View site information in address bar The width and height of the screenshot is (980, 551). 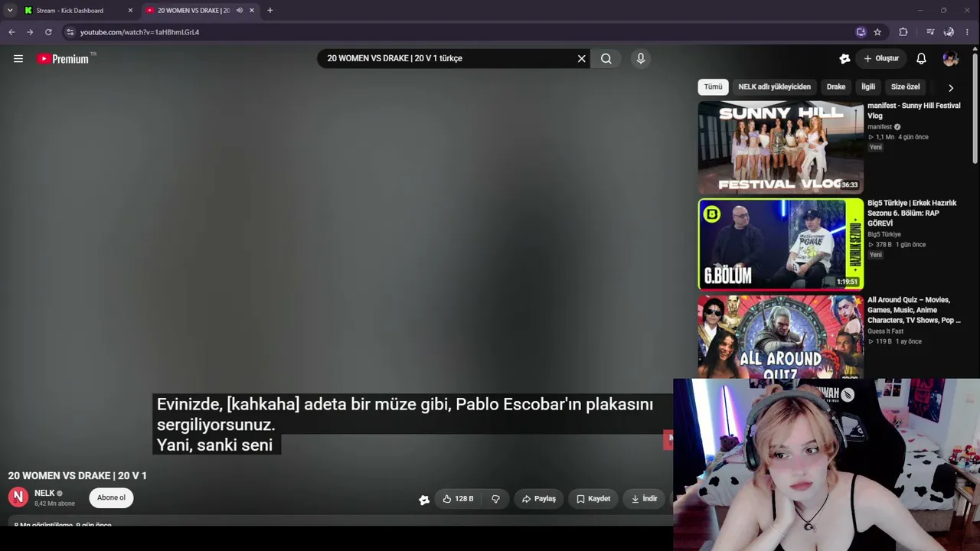[x=70, y=32]
